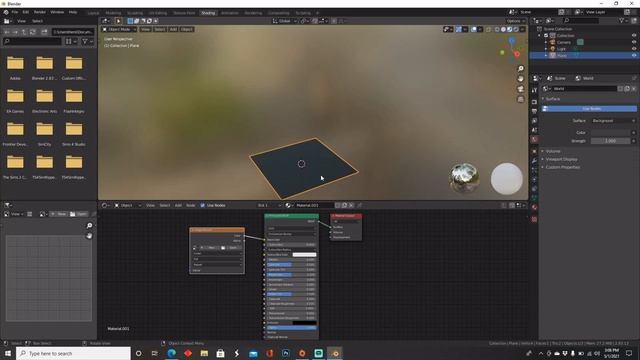640x360 pixels.
Task: Click the blue Z axis gizmo ball
Action: pos(511,41)
